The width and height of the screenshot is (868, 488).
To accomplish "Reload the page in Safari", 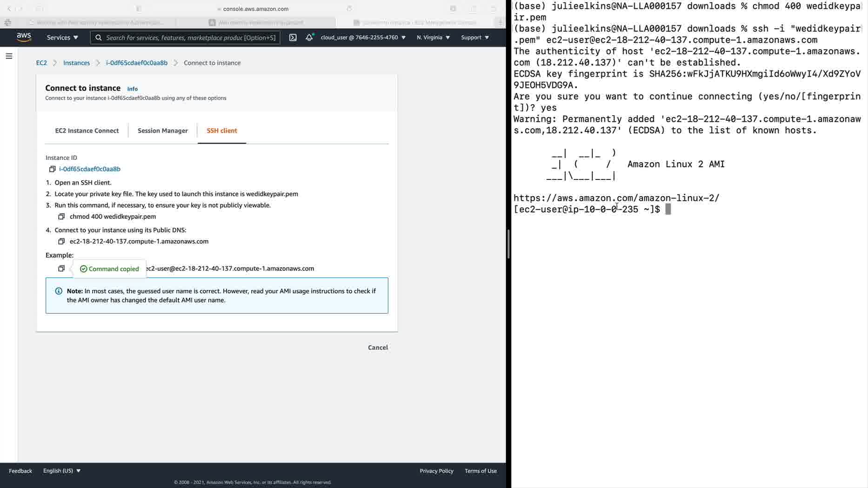I will coord(349,8).
